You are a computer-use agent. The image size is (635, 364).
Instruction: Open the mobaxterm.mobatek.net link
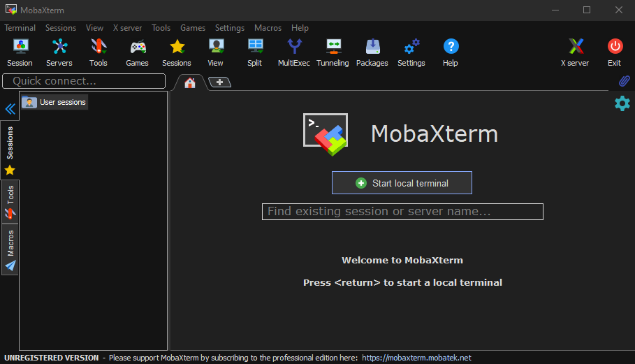tap(416, 358)
